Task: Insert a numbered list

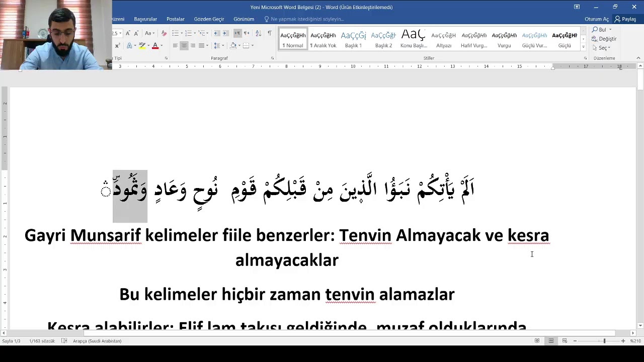Action: pos(188,33)
